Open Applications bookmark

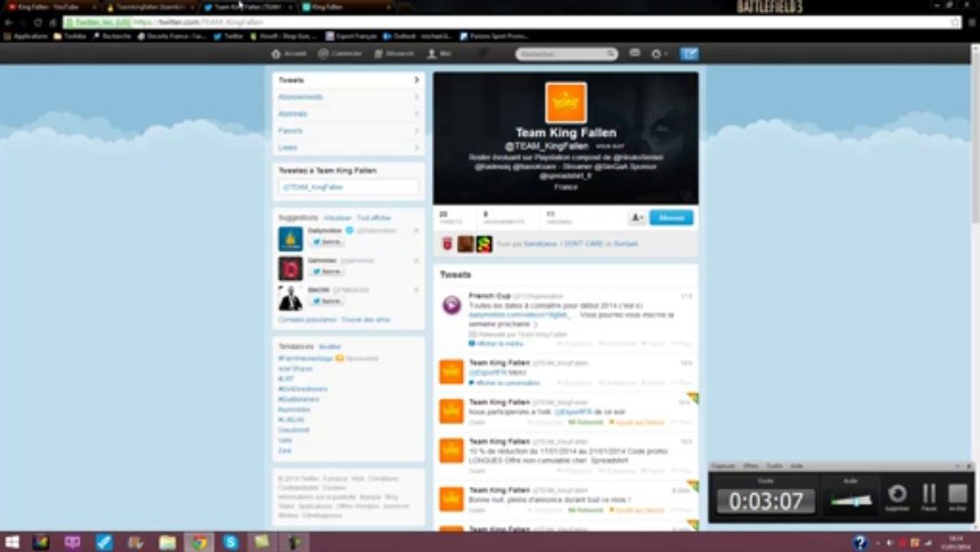click(x=26, y=36)
